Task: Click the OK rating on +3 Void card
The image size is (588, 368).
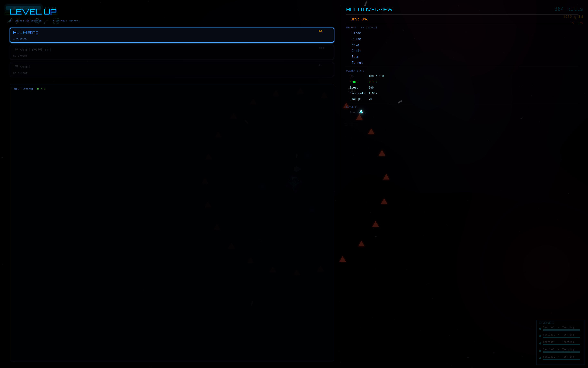Action: coord(320,65)
